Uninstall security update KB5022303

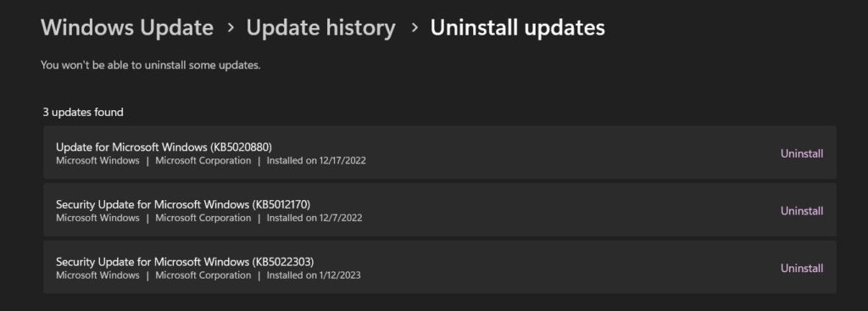(x=802, y=269)
